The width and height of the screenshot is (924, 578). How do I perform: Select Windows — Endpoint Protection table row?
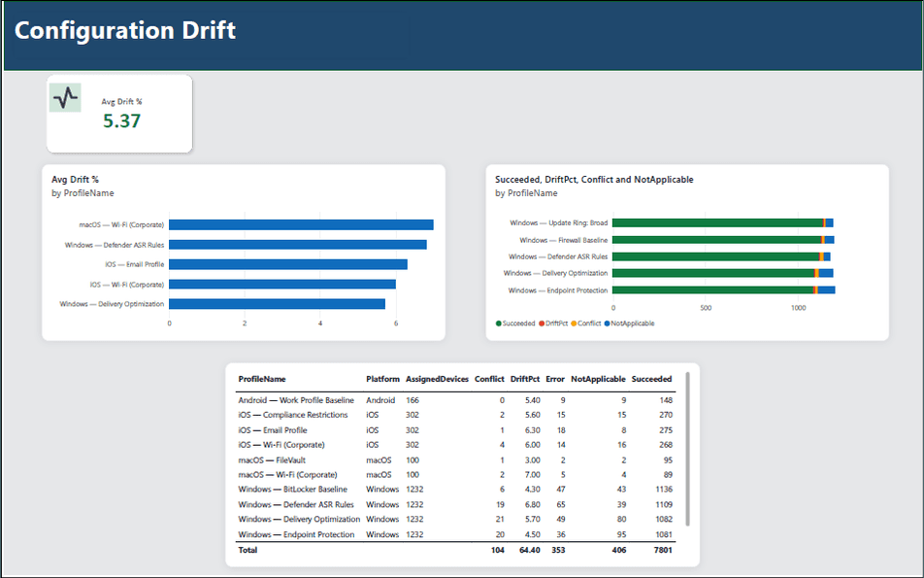click(455, 534)
